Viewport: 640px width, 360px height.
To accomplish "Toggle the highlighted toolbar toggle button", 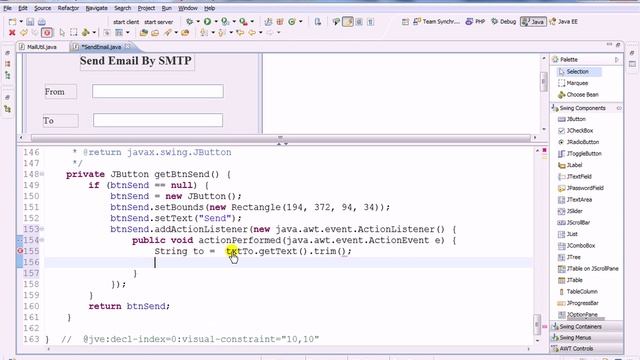I will 348,22.
